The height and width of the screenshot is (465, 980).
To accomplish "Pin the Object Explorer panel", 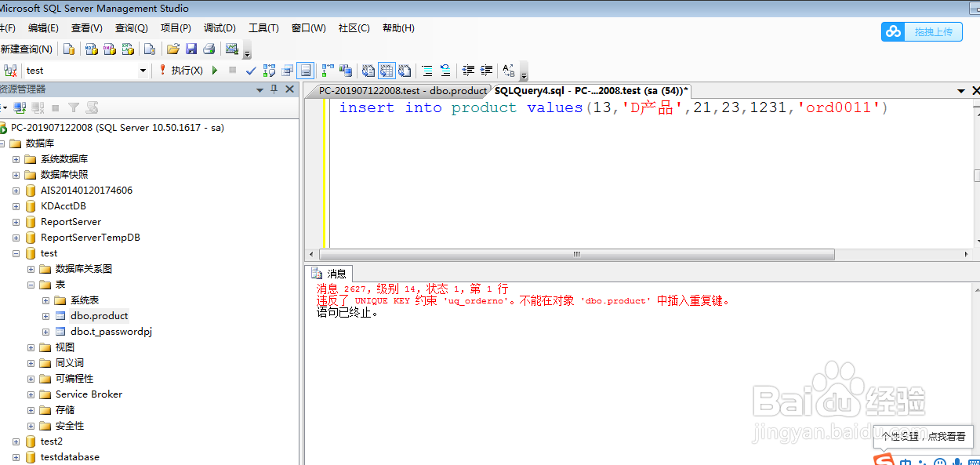I will 274,90.
